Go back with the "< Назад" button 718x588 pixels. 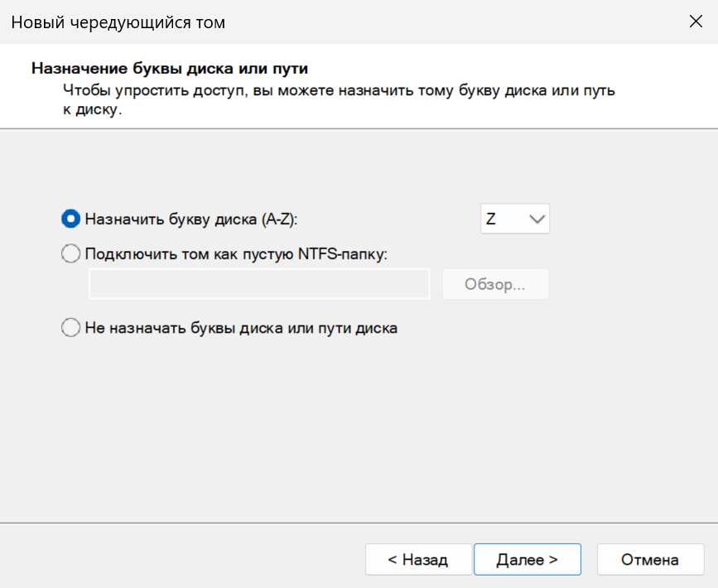[x=418, y=559]
